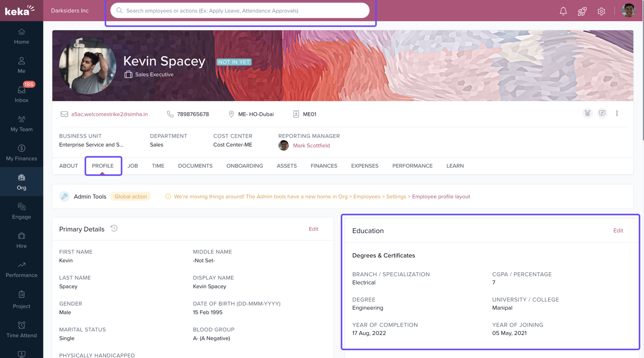Open Time Attend in sidebar
This screenshot has width=644, height=358.
point(21,329)
